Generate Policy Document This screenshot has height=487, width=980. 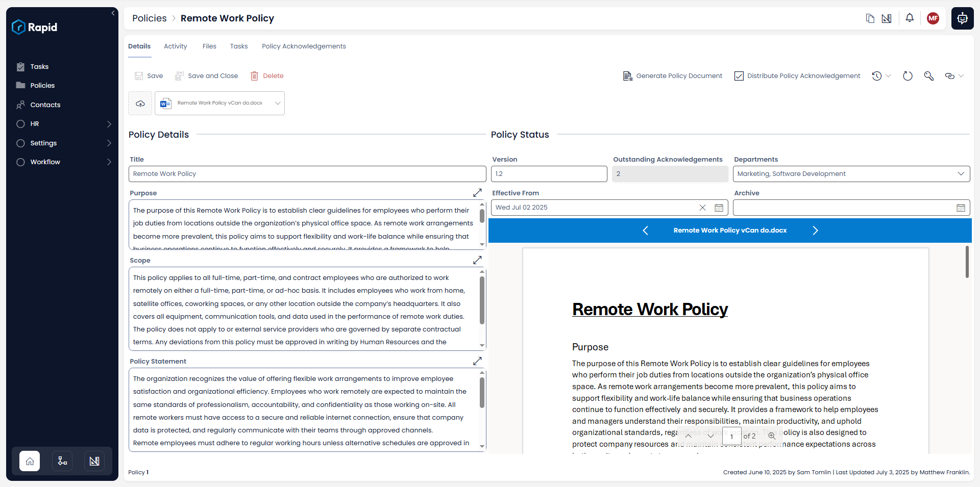point(673,76)
